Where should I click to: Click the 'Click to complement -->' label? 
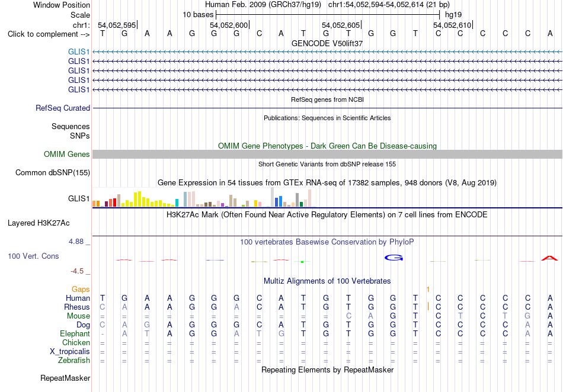coord(49,34)
